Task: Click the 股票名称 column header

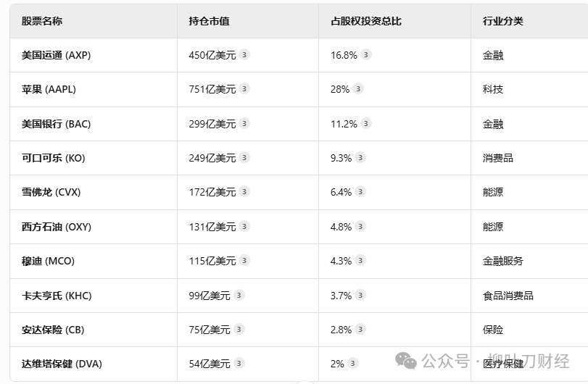Action: [42, 21]
